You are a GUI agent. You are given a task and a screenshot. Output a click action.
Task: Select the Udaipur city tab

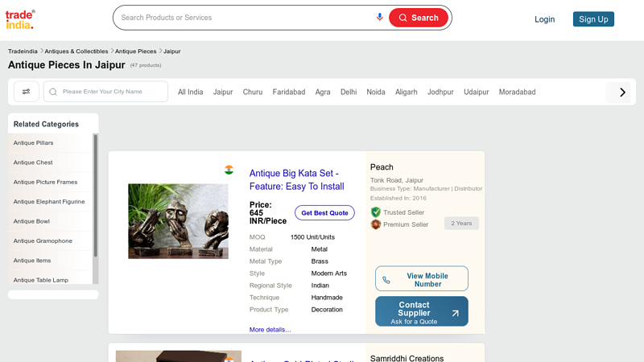tap(476, 92)
